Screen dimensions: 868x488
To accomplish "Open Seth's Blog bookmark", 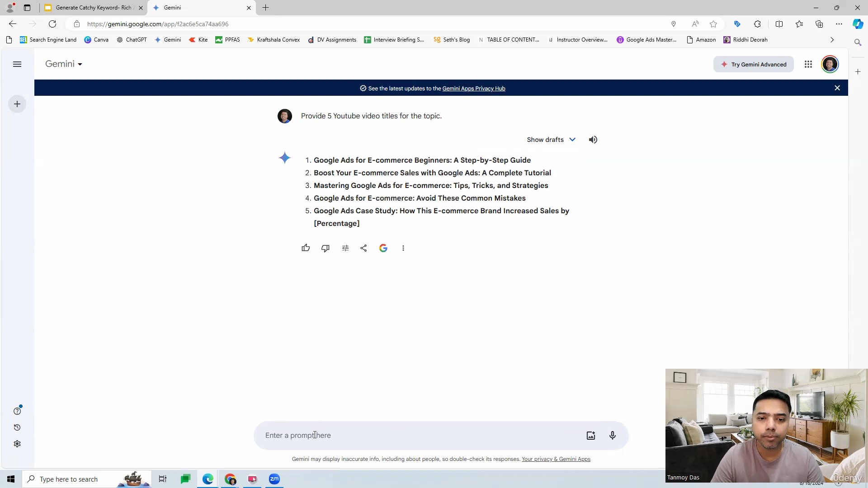I will click(x=452, y=40).
